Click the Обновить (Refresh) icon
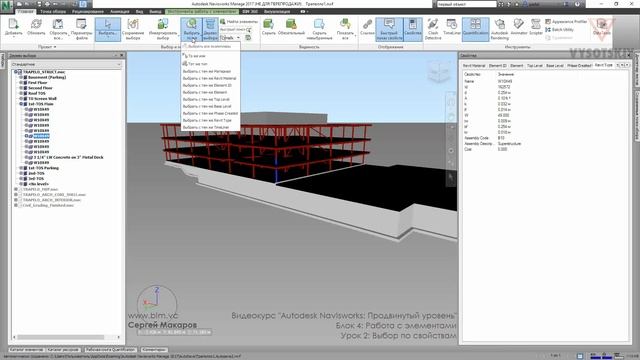This screenshot has width=640, height=360. 36,24
